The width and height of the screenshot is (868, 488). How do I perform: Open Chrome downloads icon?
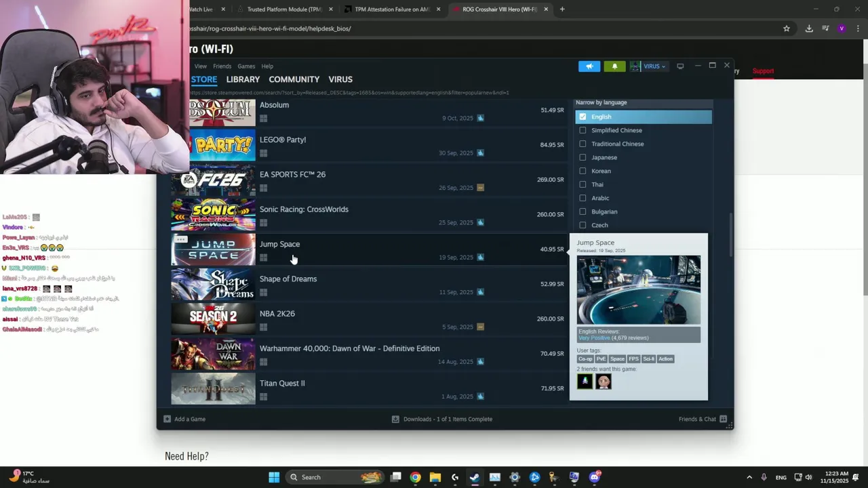click(x=809, y=28)
